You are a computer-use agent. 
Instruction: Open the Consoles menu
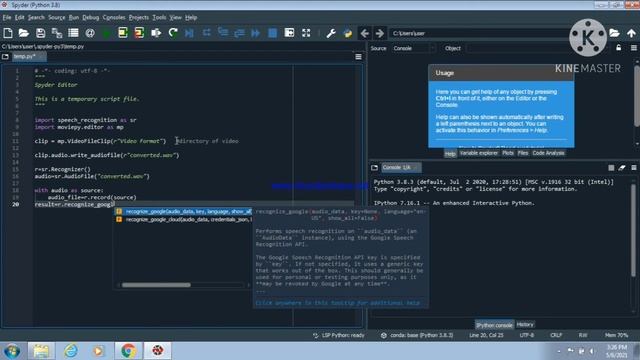114,18
